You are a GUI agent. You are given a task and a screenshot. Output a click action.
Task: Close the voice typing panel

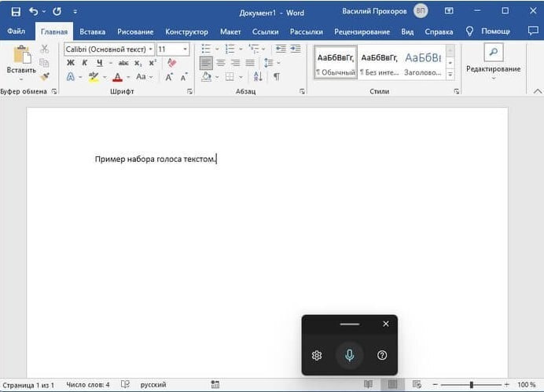click(x=386, y=324)
